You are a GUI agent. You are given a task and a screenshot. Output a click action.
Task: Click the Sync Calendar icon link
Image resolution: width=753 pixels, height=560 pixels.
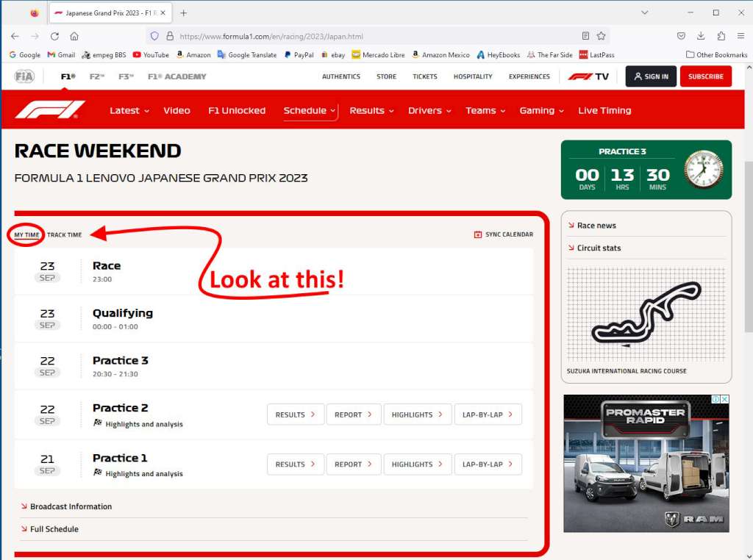(503, 234)
